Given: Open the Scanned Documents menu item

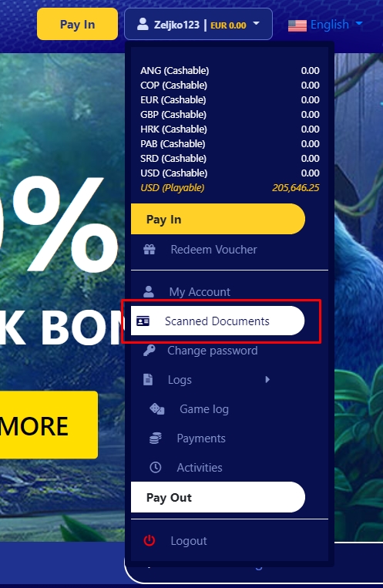Looking at the screenshot, I should 217,321.
